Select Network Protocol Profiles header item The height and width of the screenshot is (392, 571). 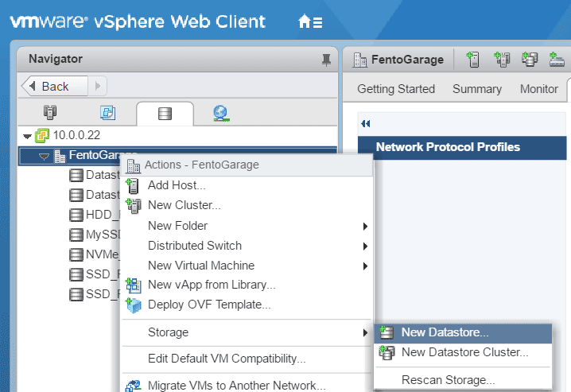tap(448, 147)
